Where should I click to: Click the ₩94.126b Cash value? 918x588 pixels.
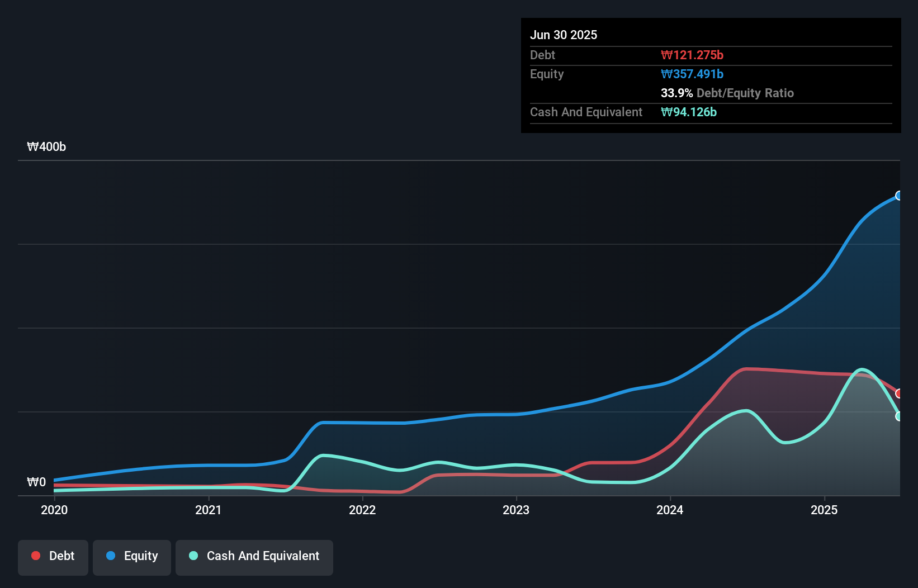[x=689, y=112]
